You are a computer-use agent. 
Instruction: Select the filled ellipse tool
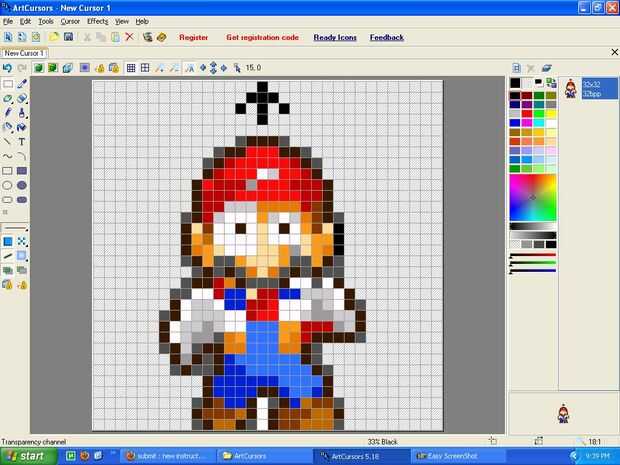[x=22, y=185]
